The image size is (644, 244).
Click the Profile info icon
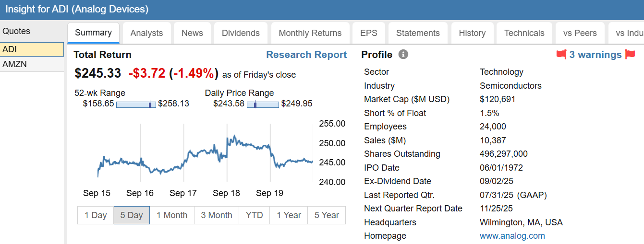click(x=403, y=55)
